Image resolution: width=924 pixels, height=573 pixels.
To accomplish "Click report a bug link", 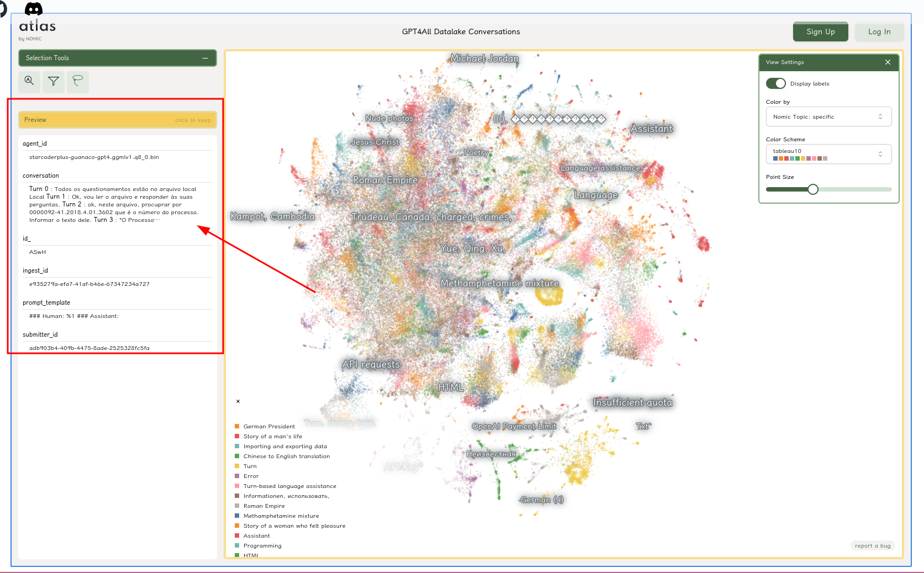I will click(x=873, y=545).
